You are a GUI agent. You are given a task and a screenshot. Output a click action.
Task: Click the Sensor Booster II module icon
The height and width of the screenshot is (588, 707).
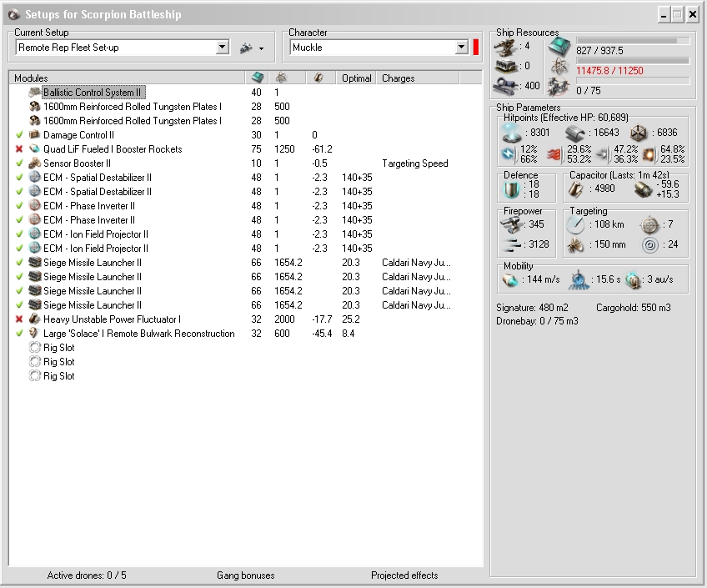pyautogui.click(x=35, y=163)
